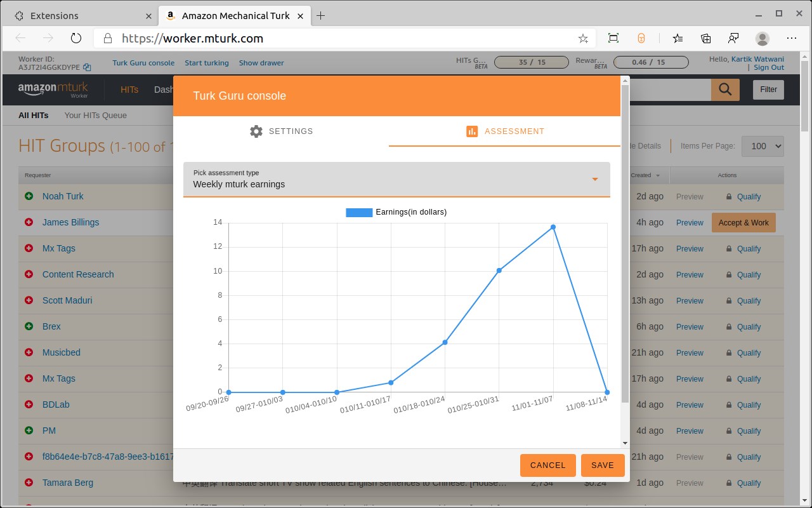Image resolution: width=812 pixels, height=508 pixels.
Task: Click Qualify for the Musicbed HIT
Action: pos(749,353)
